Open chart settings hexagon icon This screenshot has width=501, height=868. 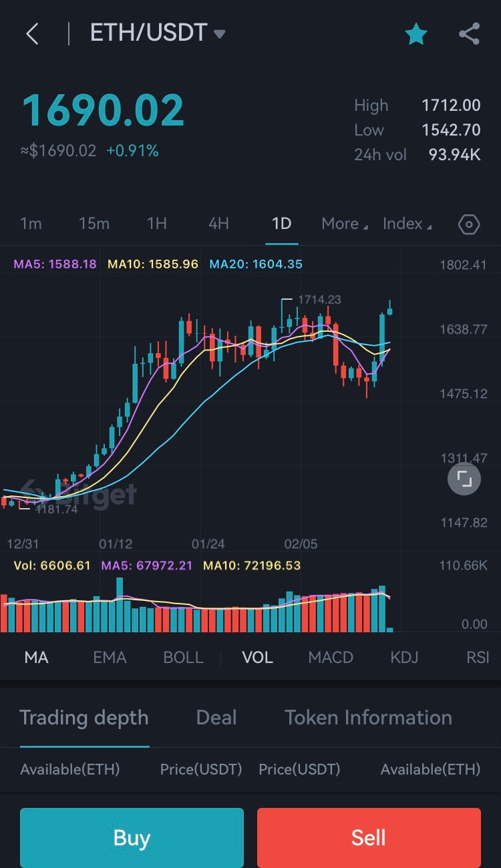(x=469, y=224)
